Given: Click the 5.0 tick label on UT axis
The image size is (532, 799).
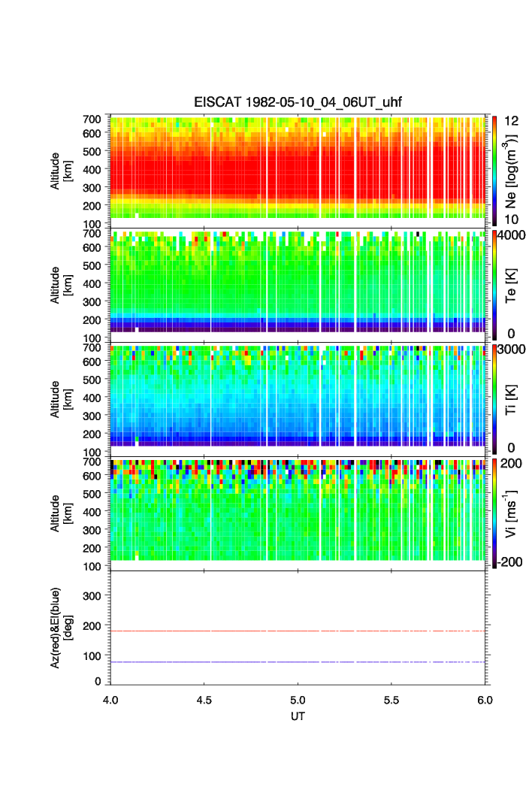Looking at the screenshot, I should tap(298, 700).
